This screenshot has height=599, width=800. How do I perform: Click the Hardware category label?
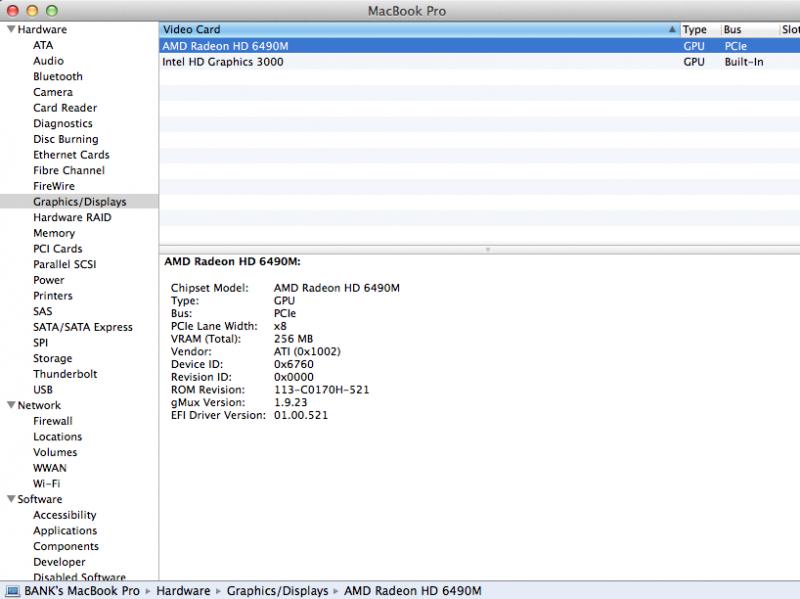tap(42, 30)
